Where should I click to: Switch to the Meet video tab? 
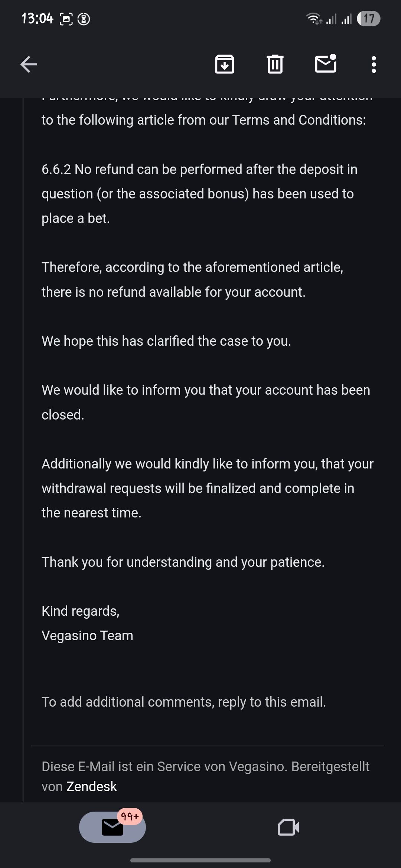click(x=288, y=827)
